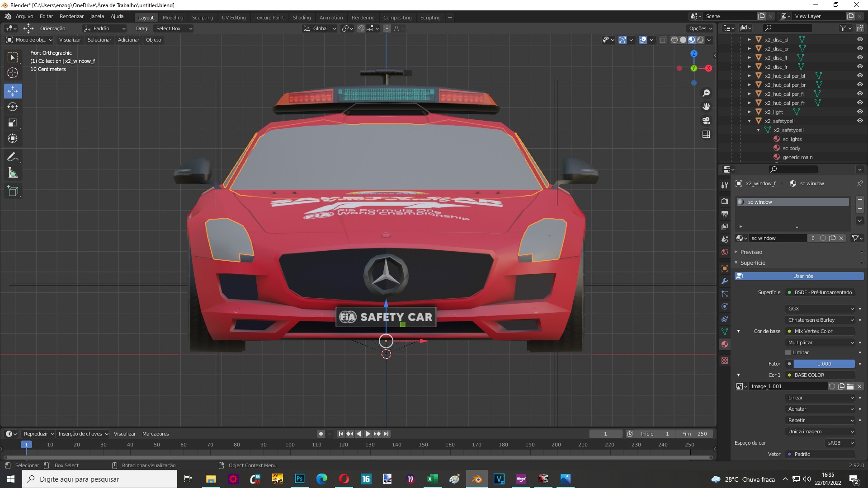Switch to the Modeling workspace tab
Viewport: 868px width, 488px height.
[x=173, y=18]
